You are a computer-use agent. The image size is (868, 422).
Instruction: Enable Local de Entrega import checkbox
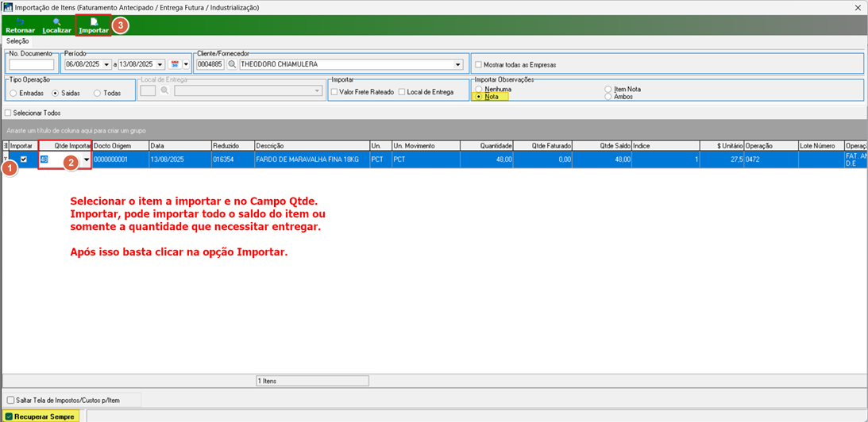coord(402,92)
